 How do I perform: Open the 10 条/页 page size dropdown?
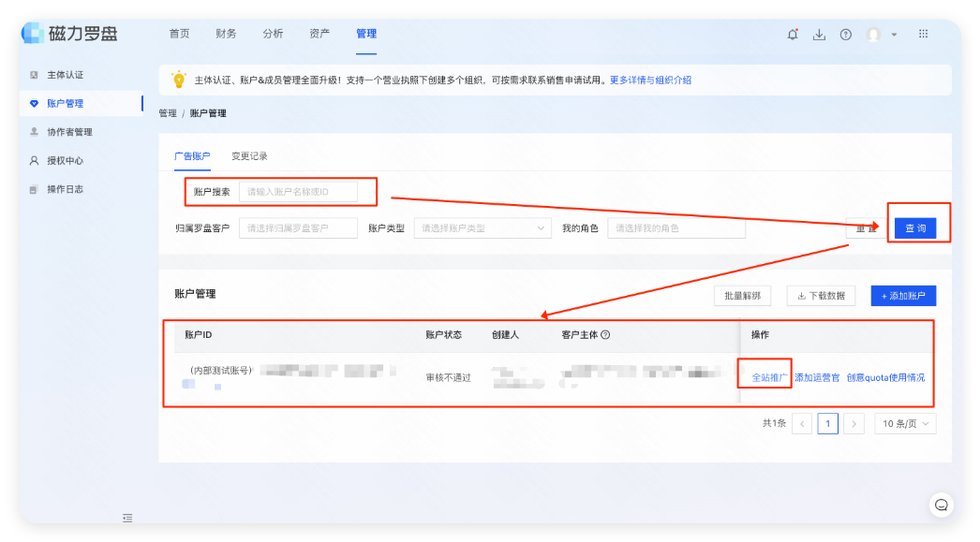pyautogui.click(x=905, y=423)
